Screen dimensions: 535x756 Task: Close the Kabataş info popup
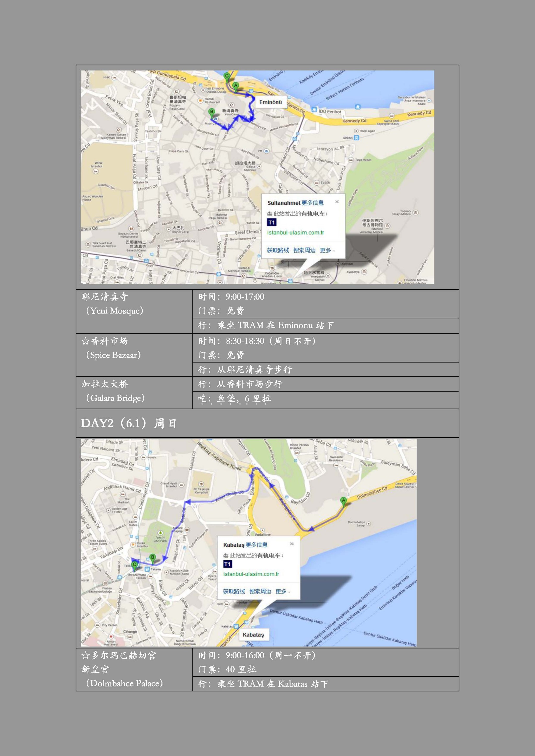point(292,544)
